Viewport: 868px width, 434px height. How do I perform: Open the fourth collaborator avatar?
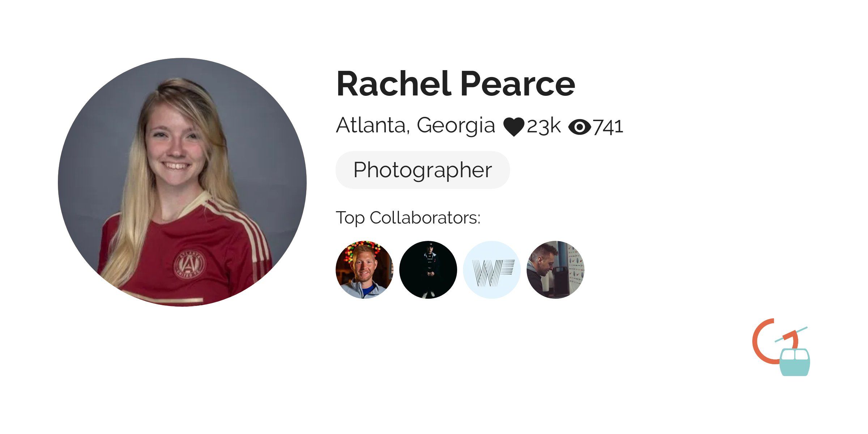tap(555, 270)
